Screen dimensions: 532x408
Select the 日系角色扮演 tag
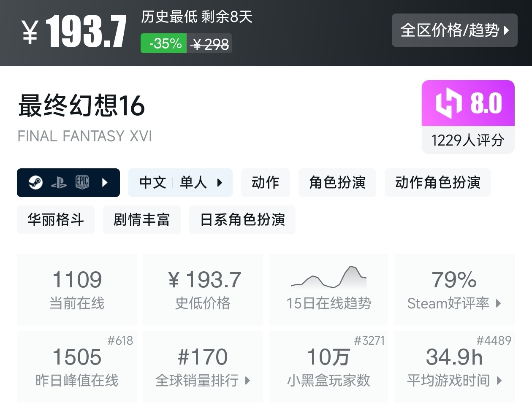point(242,220)
